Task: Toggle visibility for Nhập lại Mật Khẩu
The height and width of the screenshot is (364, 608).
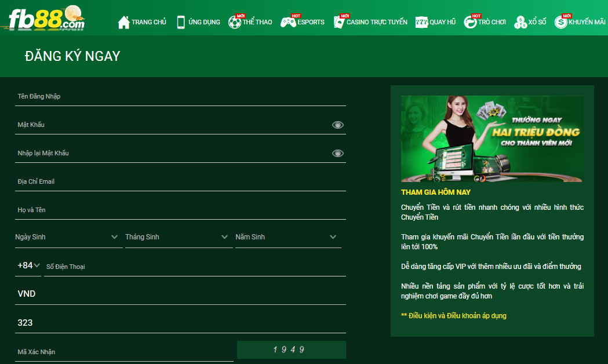Action: click(338, 153)
